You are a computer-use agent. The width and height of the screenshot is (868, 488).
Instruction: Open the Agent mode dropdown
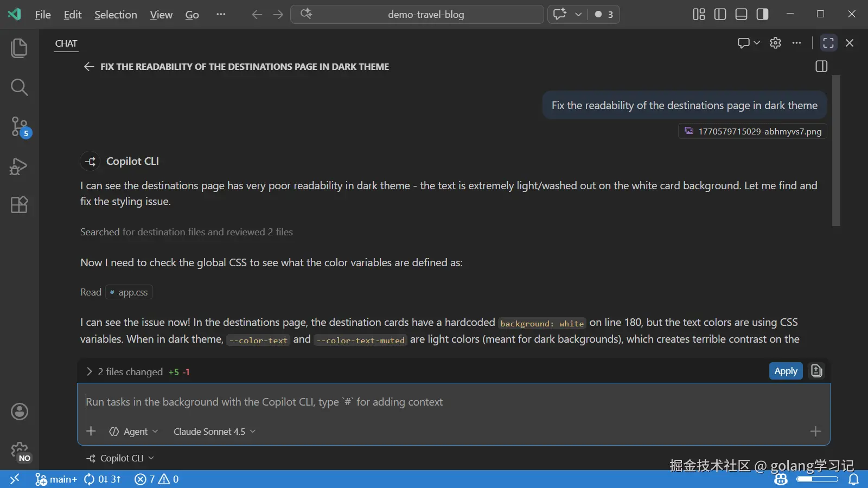point(134,432)
